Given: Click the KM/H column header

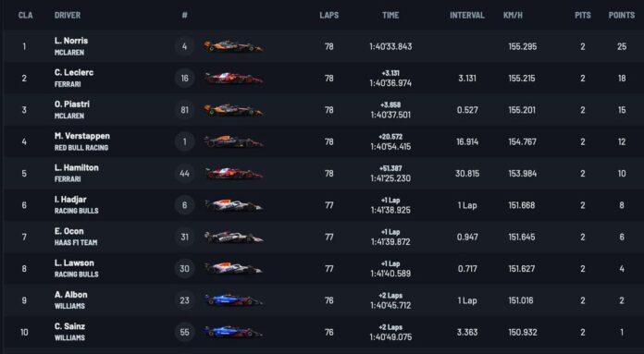Looking at the screenshot, I should click(x=513, y=15).
